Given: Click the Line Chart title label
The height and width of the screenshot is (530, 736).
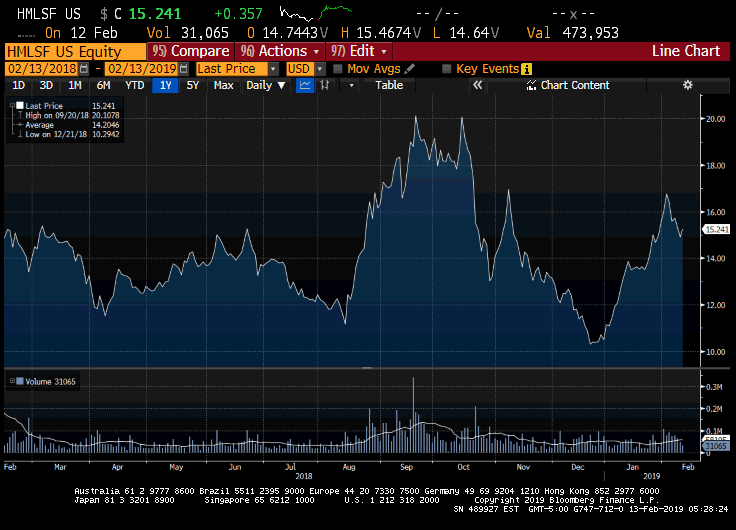Looking at the screenshot, I should (685, 51).
